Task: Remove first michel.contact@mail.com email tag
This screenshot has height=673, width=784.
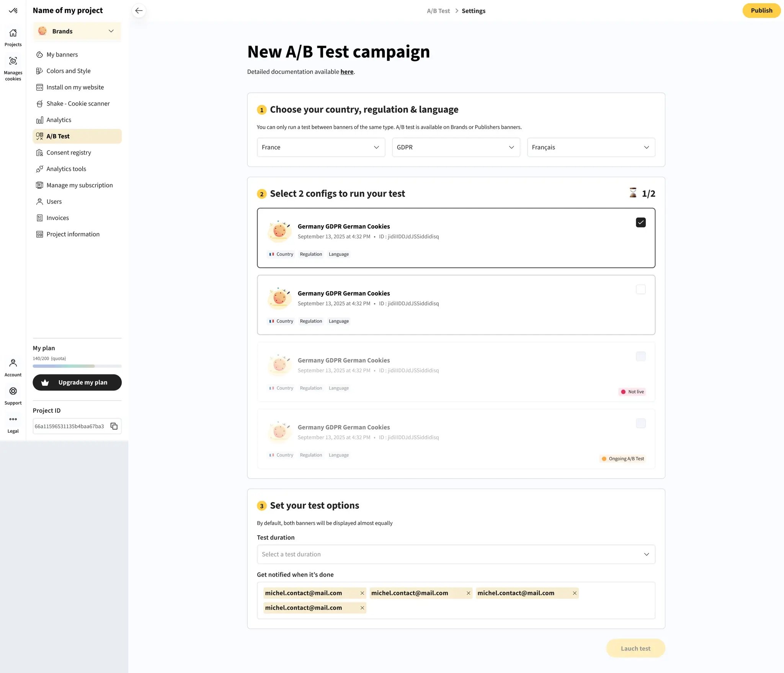Action: click(x=362, y=593)
